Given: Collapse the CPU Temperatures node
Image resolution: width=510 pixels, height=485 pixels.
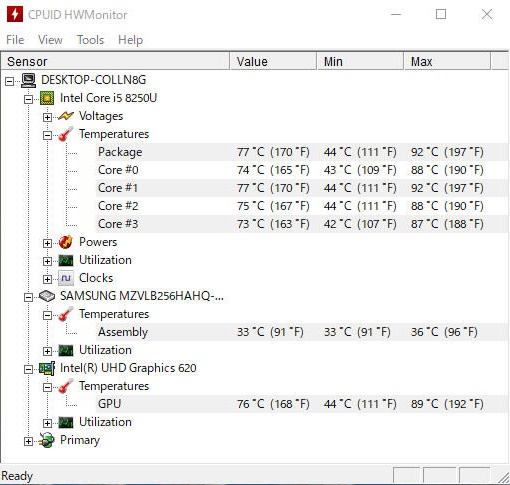Looking at the screenshot, I should [47, 135].
